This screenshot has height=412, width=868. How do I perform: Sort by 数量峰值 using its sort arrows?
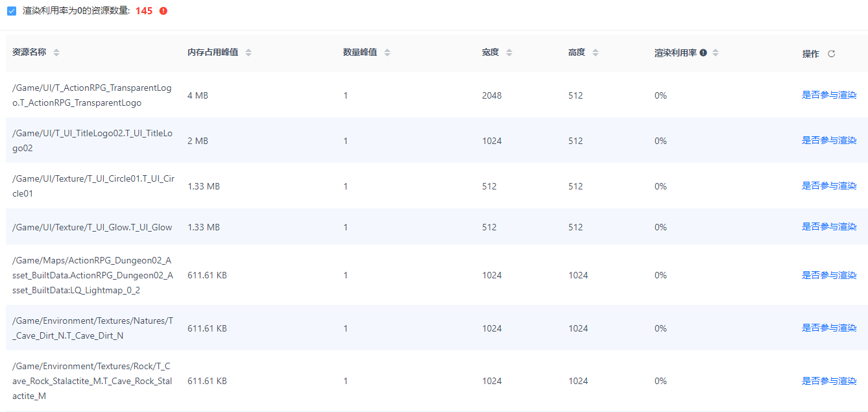click(x=387, y=53)
